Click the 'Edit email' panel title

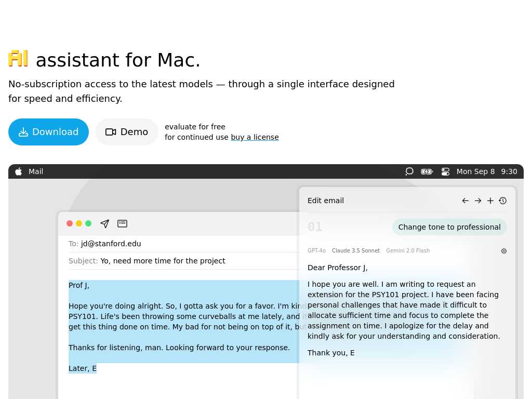pos(326,201)
